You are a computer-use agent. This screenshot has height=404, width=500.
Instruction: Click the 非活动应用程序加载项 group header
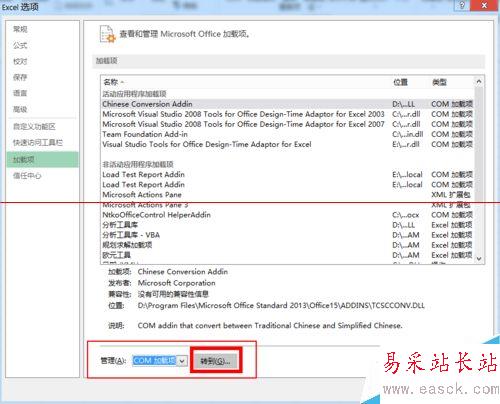pos(138,164)
